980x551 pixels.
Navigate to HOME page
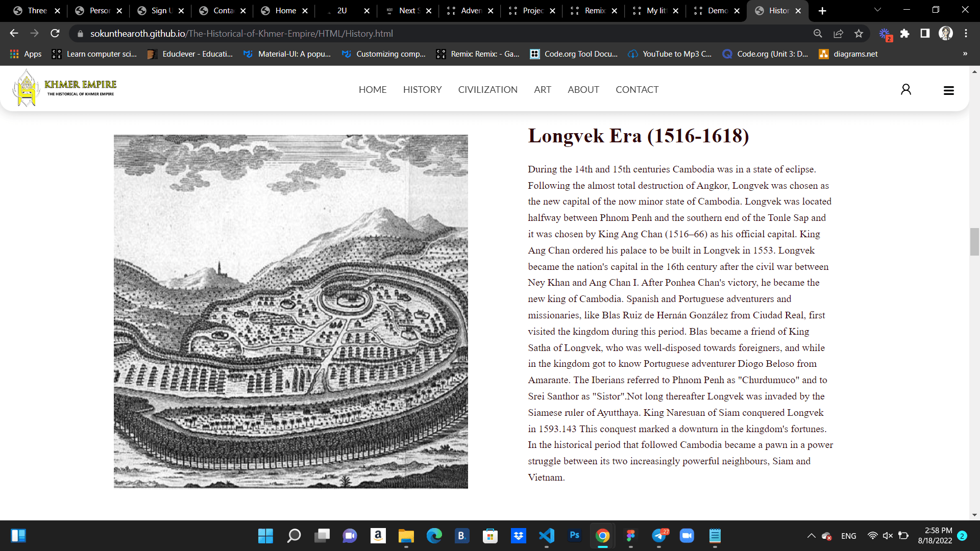[x=373, y=90]
